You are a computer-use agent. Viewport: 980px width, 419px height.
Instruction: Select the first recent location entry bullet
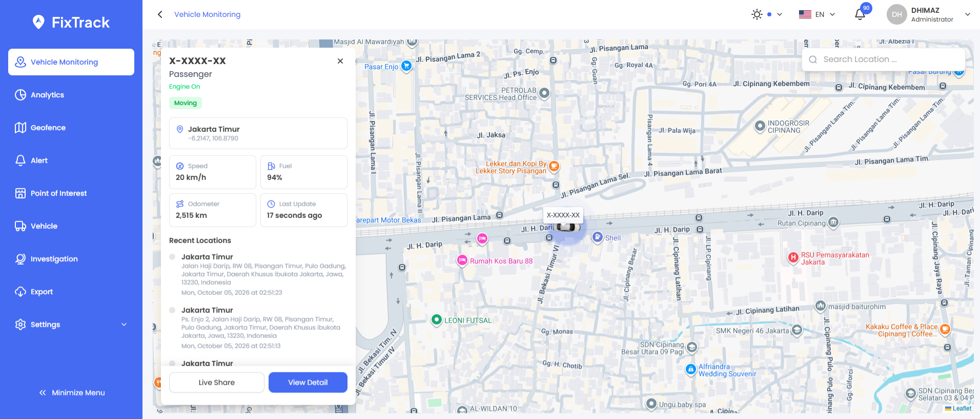172,257
